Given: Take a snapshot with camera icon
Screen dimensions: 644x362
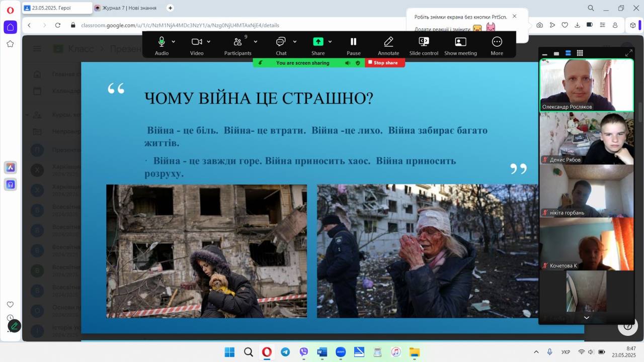Looking at the screenshot, I should pos(539,25).
